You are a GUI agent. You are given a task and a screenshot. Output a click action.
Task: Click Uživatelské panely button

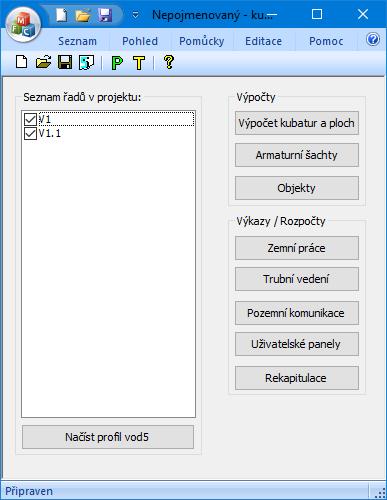point(297,344)
